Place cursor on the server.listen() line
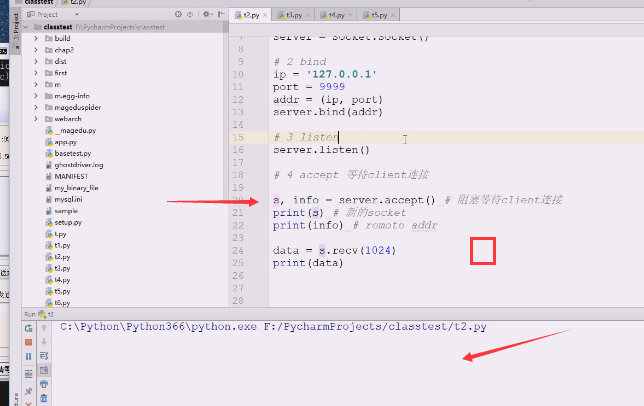Screen dimensions: 644x406 coord(321,150)
